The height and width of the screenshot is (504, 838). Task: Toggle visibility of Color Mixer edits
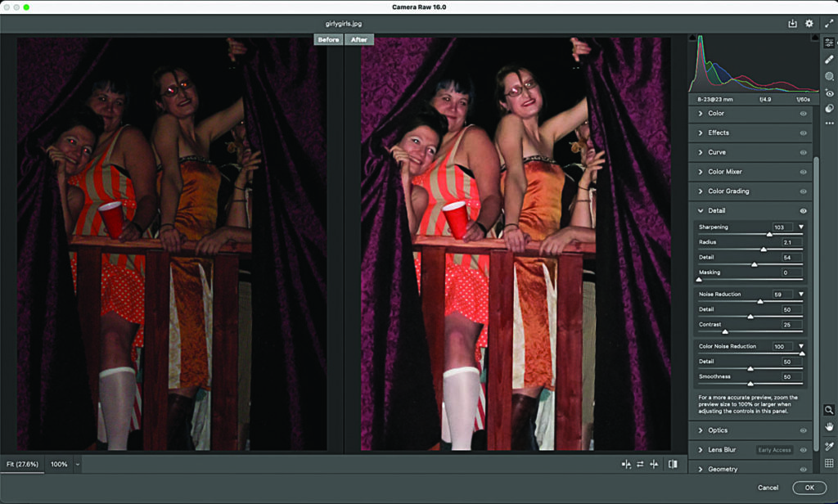(x=803, y=172)
